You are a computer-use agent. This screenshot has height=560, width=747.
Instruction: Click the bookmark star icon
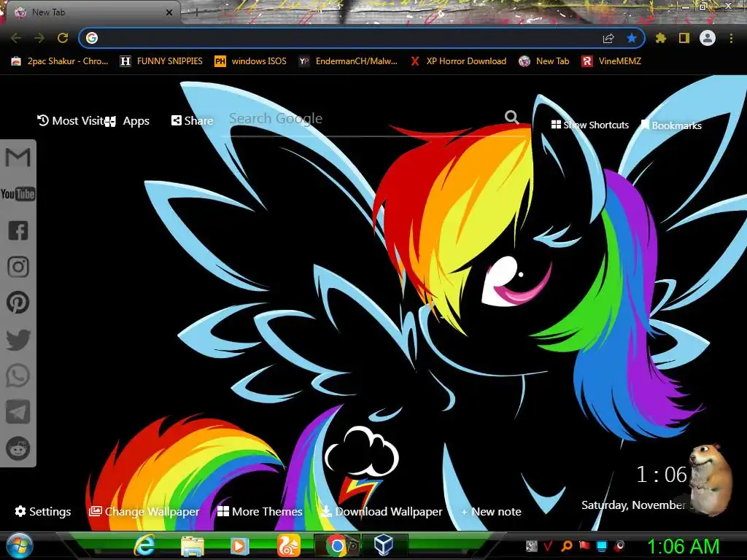click(x=632, y=38)
